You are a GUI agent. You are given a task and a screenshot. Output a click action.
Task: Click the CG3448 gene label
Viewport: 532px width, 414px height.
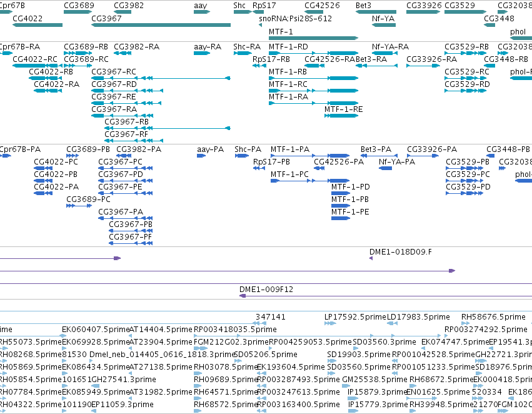pyautogui.click(x=499, y=18)
